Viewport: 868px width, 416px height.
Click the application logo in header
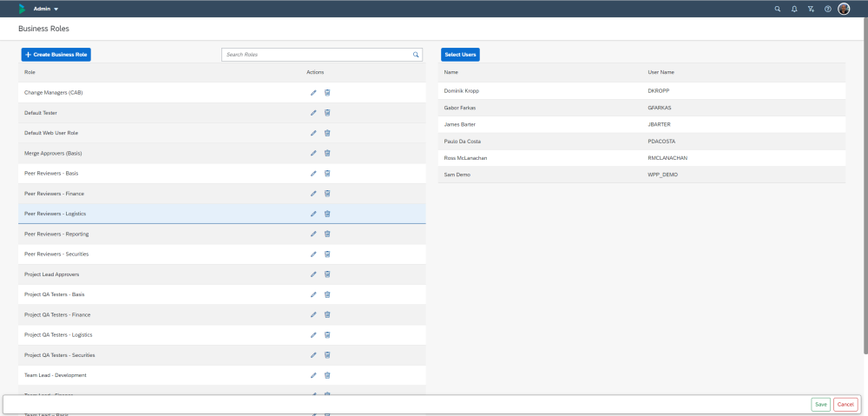22,9
